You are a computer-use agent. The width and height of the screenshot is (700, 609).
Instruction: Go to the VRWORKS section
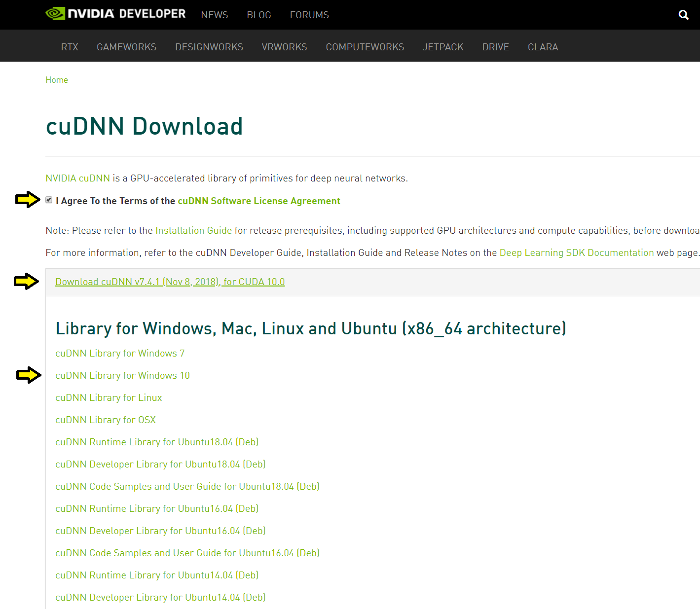point(284,47)
